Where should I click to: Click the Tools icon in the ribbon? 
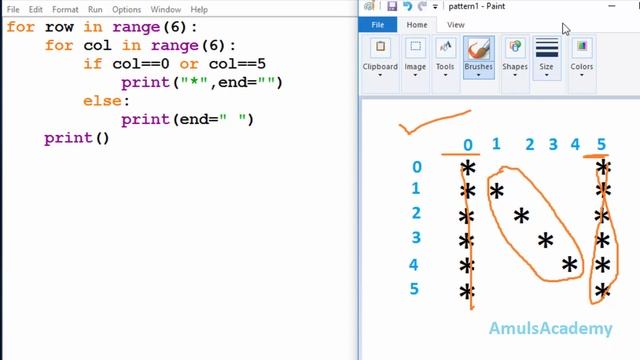click(x=445, y=48)
